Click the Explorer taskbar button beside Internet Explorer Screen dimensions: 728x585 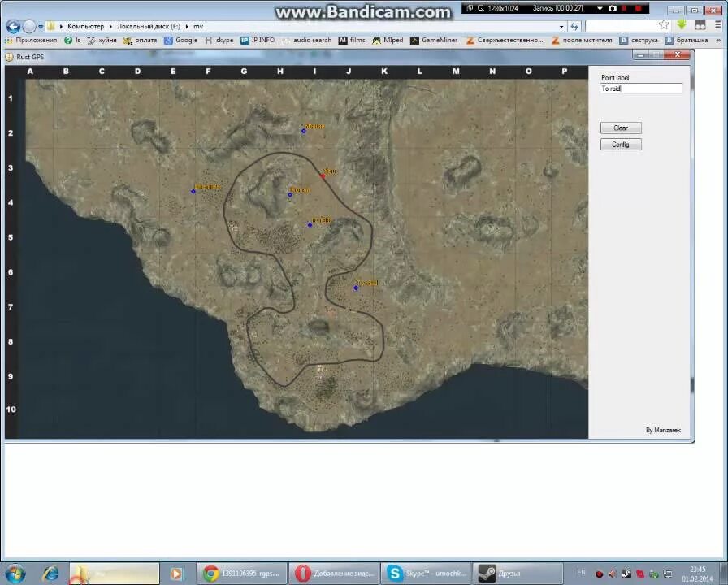(115, 574)
